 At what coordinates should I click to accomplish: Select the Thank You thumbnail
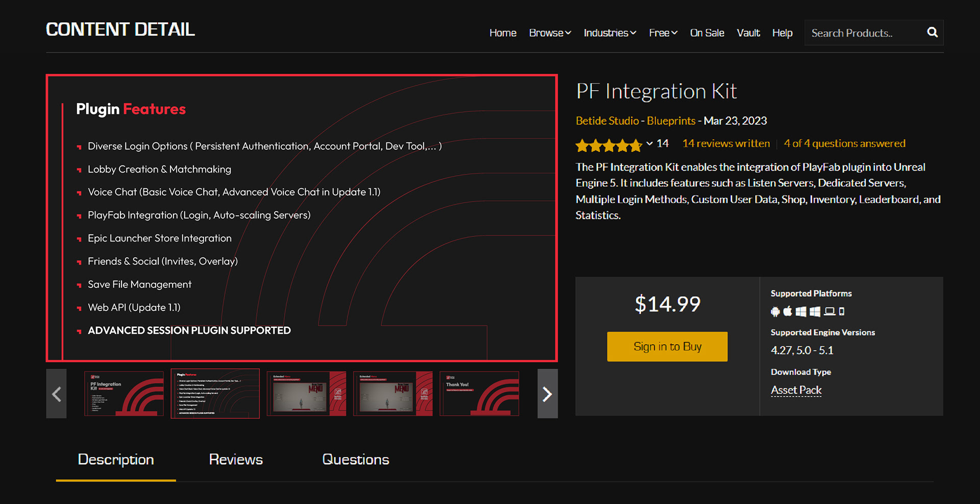(479, 394)
